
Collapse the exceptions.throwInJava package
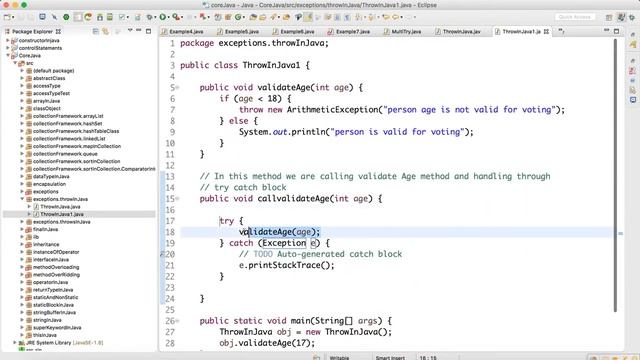click(22, 199)
